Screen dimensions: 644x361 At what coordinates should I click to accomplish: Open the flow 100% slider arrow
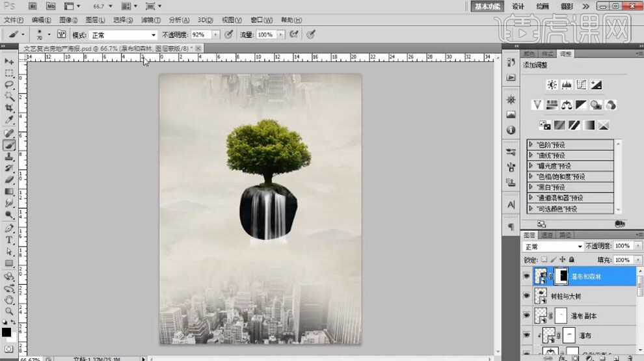coord(280,35)
